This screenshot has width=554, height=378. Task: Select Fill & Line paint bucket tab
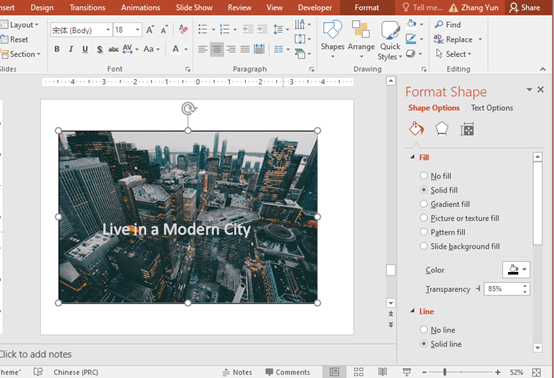(416, 129)
